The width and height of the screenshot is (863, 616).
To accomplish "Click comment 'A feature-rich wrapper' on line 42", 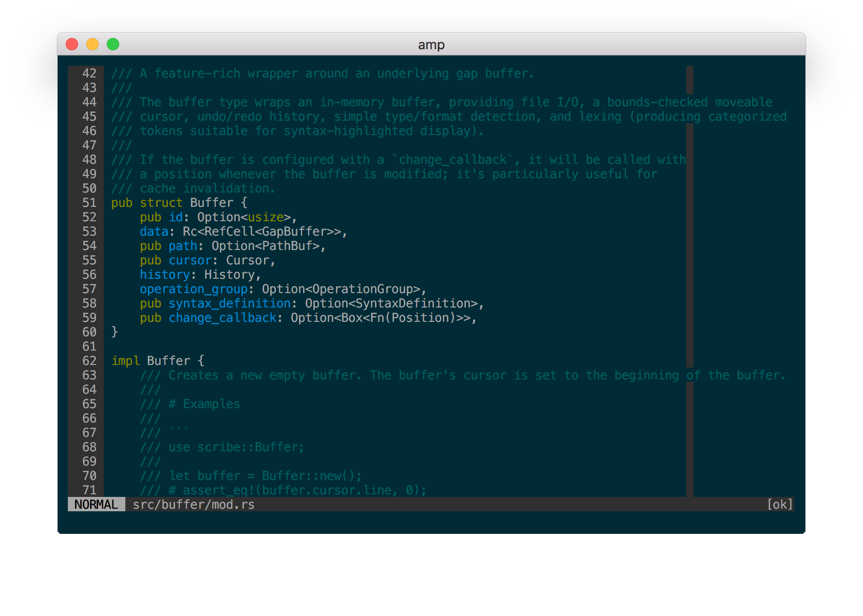I will click(219, 73).
